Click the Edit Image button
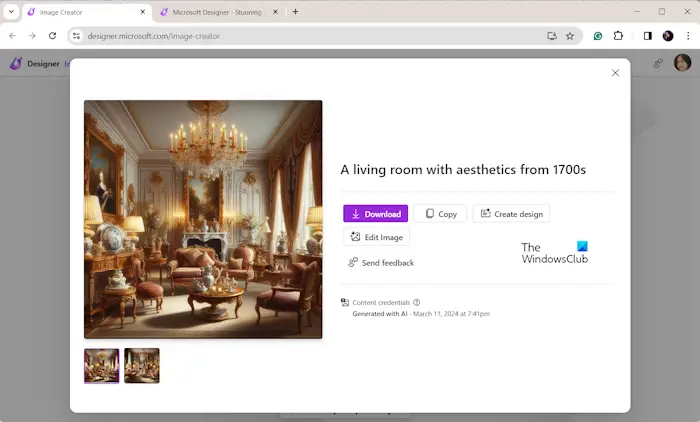Viewport: 700px width, 422px height. click(376, 237)
